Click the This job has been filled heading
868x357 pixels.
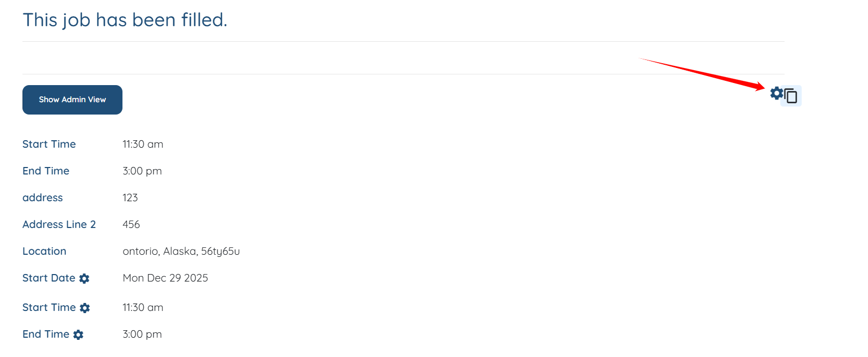(x=125, y=20)
